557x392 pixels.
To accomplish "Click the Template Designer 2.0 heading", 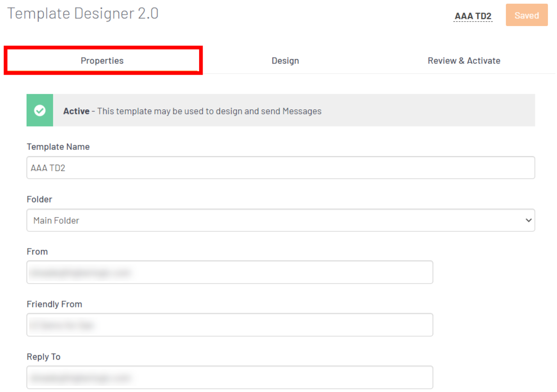I will pos(83,14).
